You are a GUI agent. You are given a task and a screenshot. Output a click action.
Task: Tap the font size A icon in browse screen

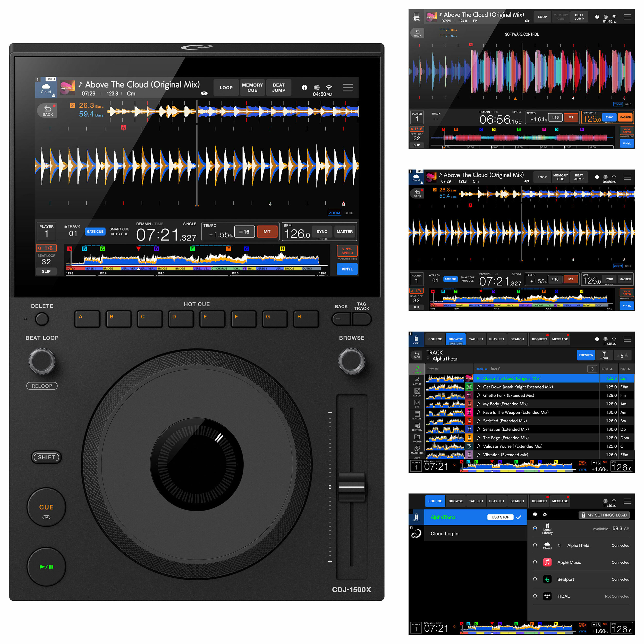pyautogui.click(x=623, y=355)
